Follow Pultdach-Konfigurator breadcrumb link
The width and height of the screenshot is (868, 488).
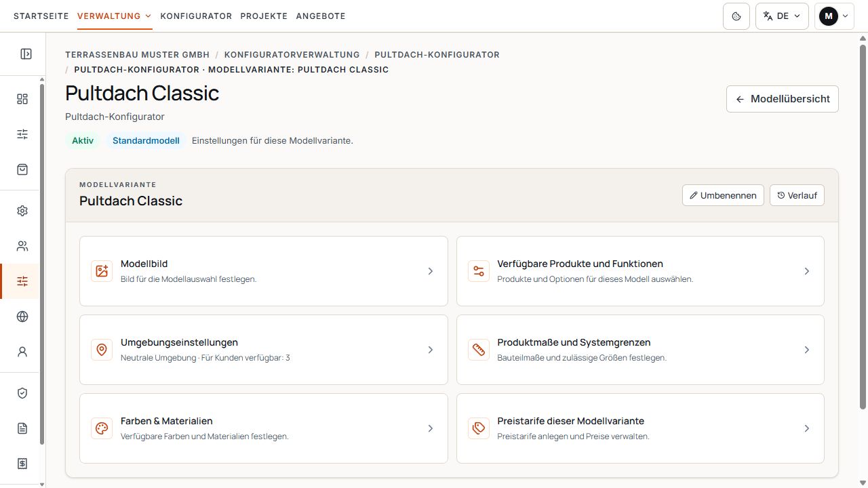click(437, 54)
